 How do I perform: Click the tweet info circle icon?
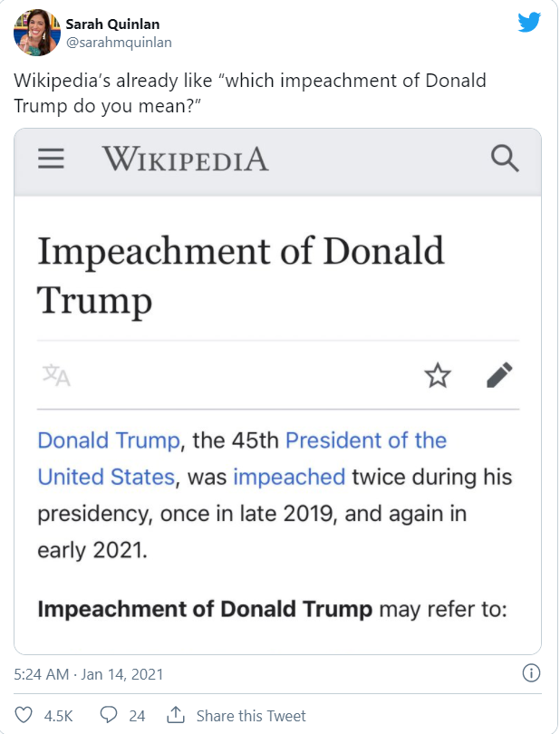531,673
